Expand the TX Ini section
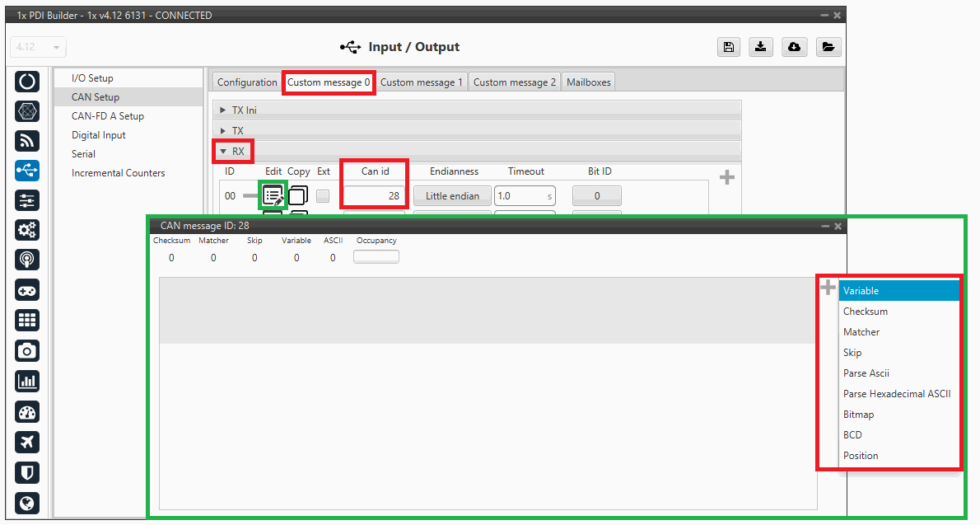The height and width of the screenshot is (525, 980). [477, 110]
